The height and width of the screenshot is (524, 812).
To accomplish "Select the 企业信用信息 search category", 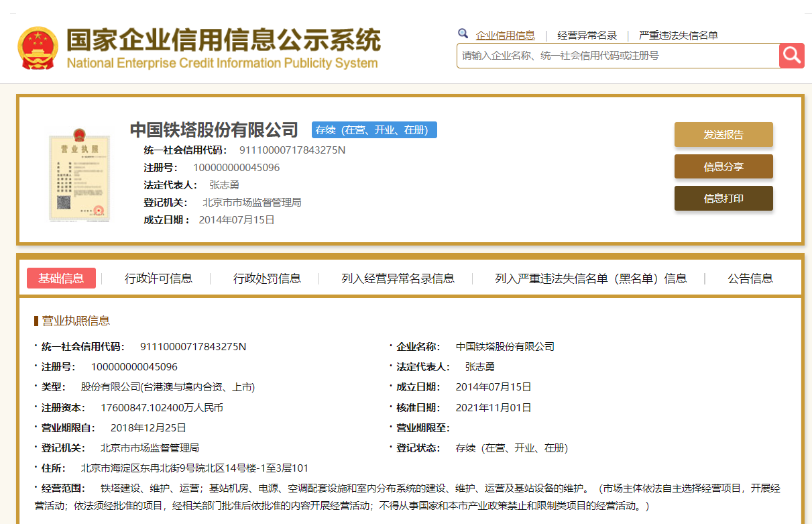I will point(505,36).
